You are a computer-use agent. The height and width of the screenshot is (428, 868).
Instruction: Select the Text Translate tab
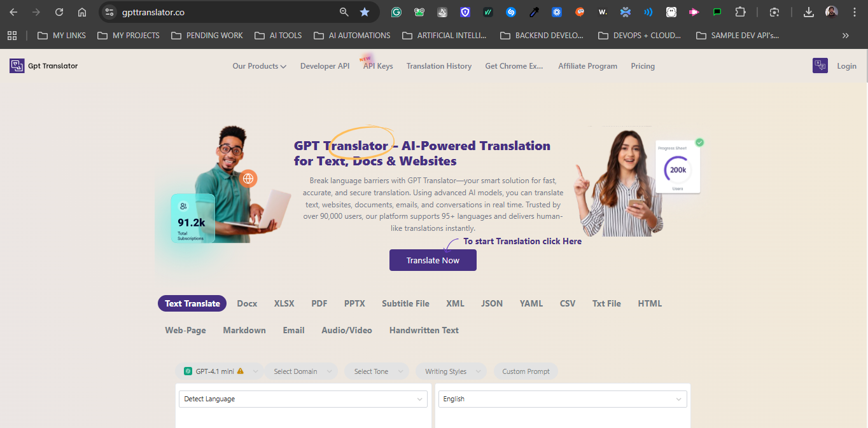click(192, 303)
